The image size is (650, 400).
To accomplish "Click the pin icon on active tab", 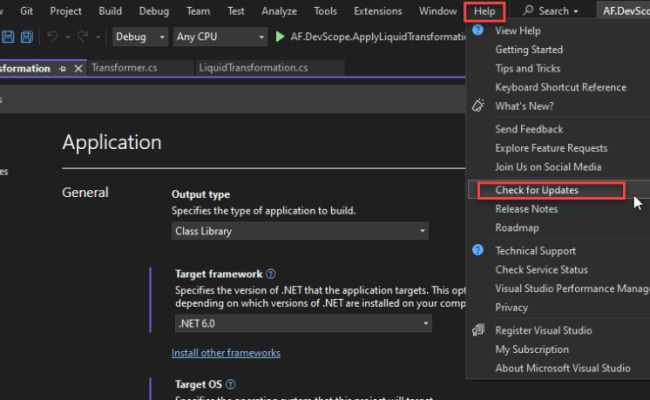I will 63,69.
